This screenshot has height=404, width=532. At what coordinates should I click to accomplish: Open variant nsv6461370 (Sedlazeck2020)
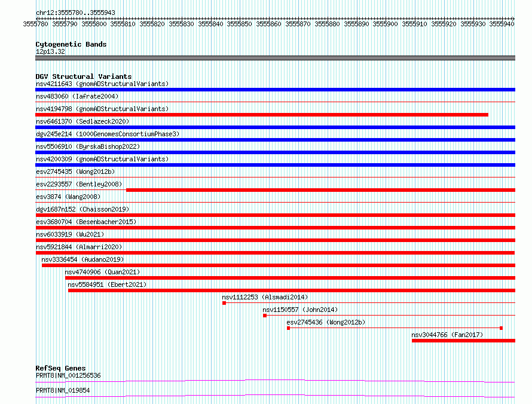(82, 121)
